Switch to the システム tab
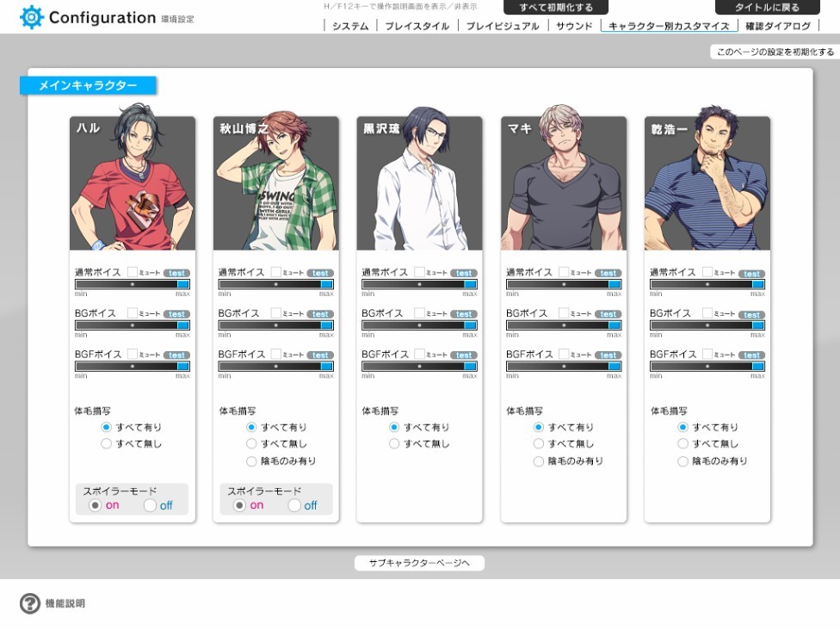 [x=350, y=26]
